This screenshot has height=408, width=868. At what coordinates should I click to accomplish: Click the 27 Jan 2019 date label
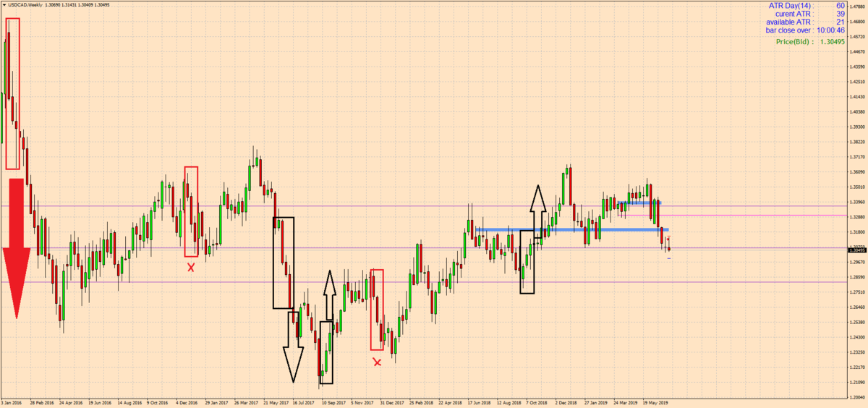[595, 402]
